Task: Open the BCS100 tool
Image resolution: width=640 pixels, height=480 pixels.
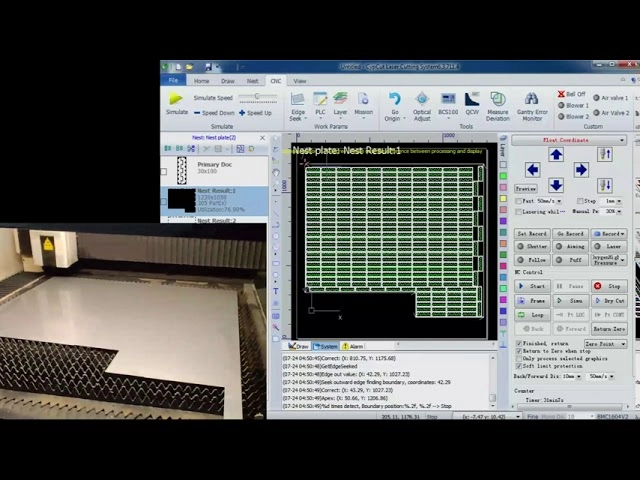Action: (x=448, y=104)
